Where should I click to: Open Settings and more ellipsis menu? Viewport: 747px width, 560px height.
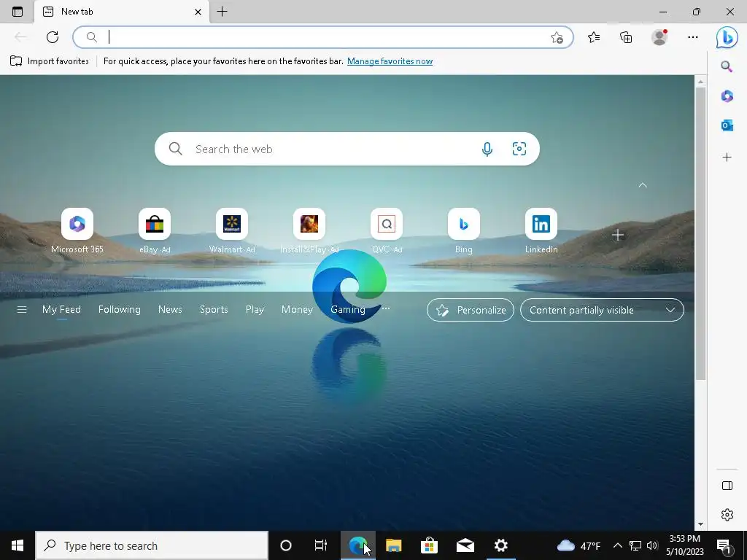click(693, 37)
